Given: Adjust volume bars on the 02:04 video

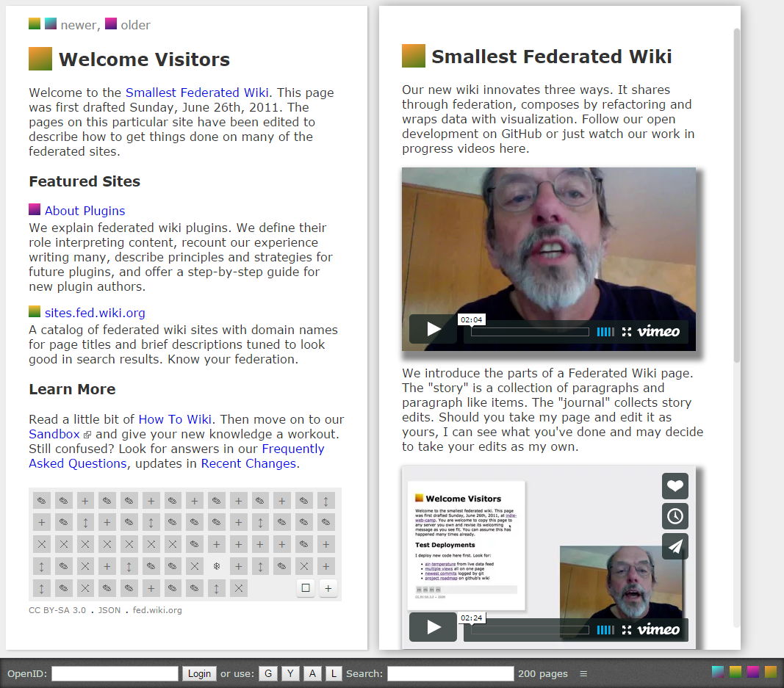Looking at the screenshot, I should click(605, 332).
